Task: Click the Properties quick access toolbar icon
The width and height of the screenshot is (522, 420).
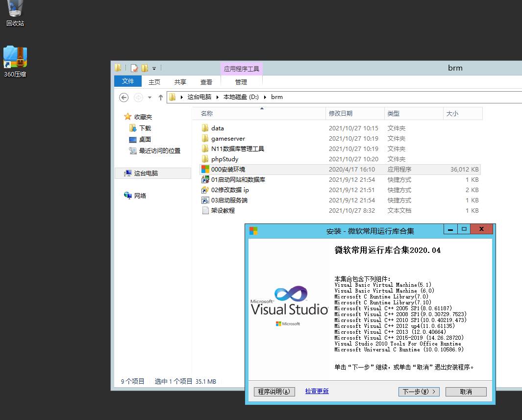Action: coord(134,68)
